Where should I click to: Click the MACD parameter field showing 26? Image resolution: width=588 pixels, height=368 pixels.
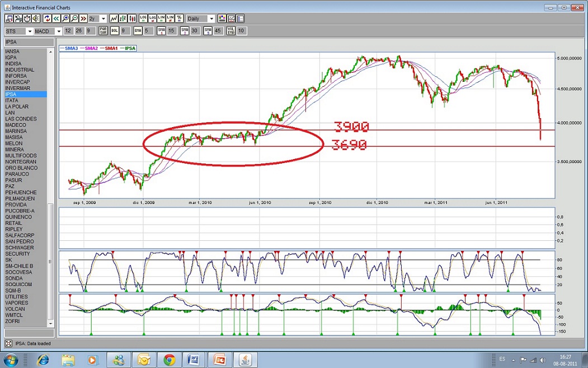coord(79,31)
